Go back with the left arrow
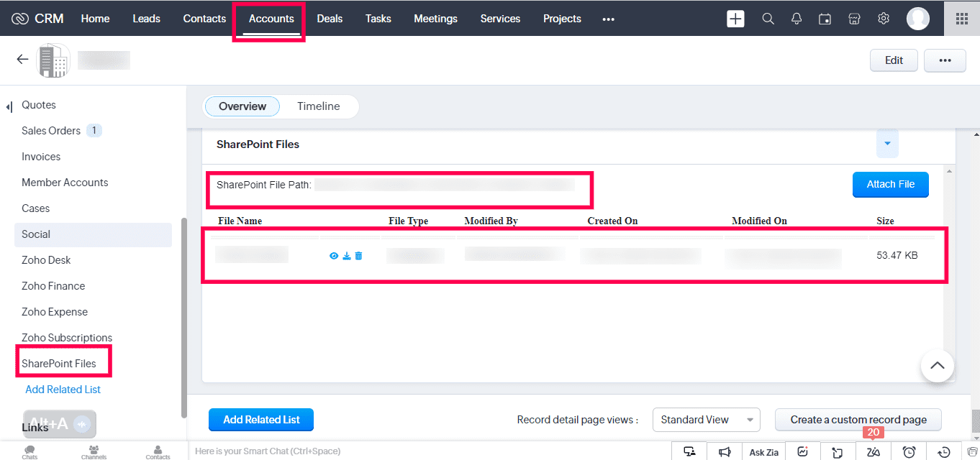The height and width of the screenshot is (460, 980). pos(22,60)
